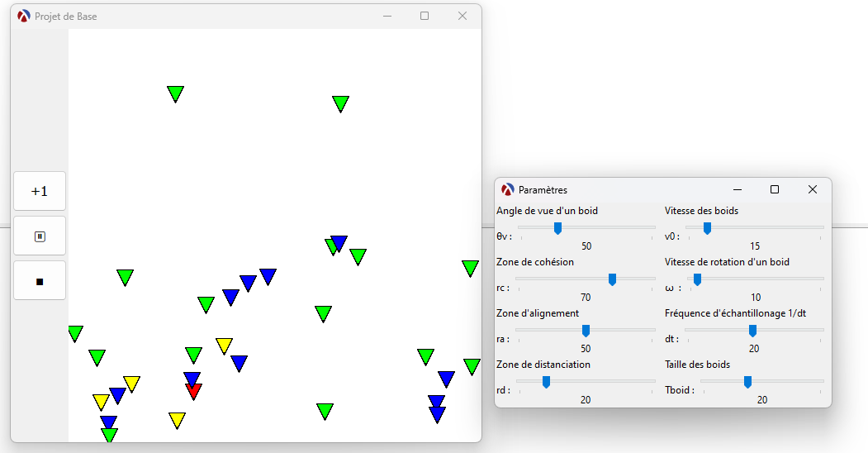This screenshot has height=453, width=868.
Task: Maximize the Projet de Base window
Action: pyautogui.click(x=425, y=16)
